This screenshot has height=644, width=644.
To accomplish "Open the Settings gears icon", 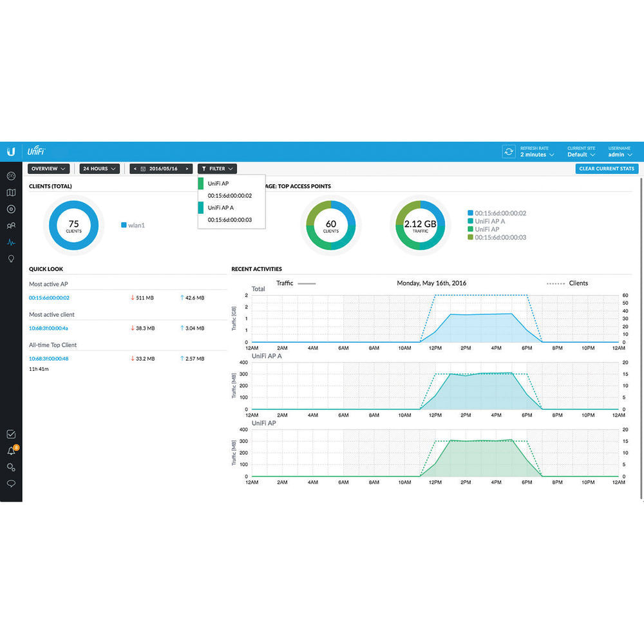I will [x=11, y=467].
